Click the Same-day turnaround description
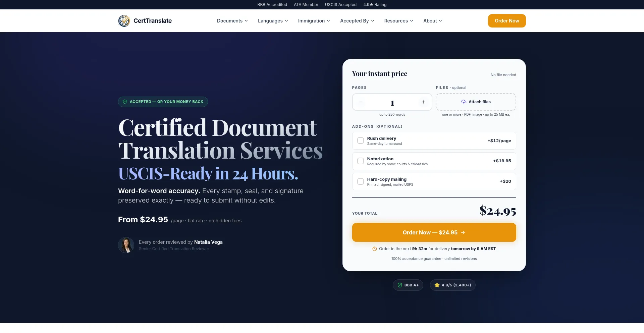Viewport: 644px width, 333px height. pyautogui.click(x=384, y=144)
